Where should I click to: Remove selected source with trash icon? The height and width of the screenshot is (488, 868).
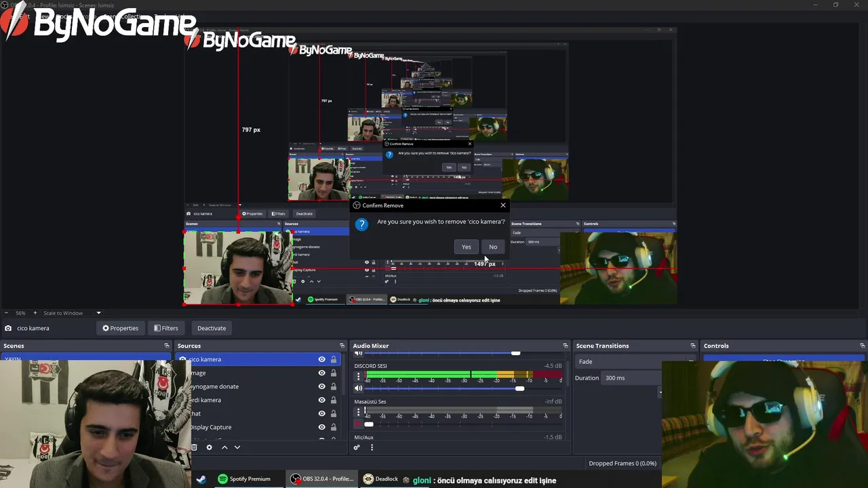194,447
